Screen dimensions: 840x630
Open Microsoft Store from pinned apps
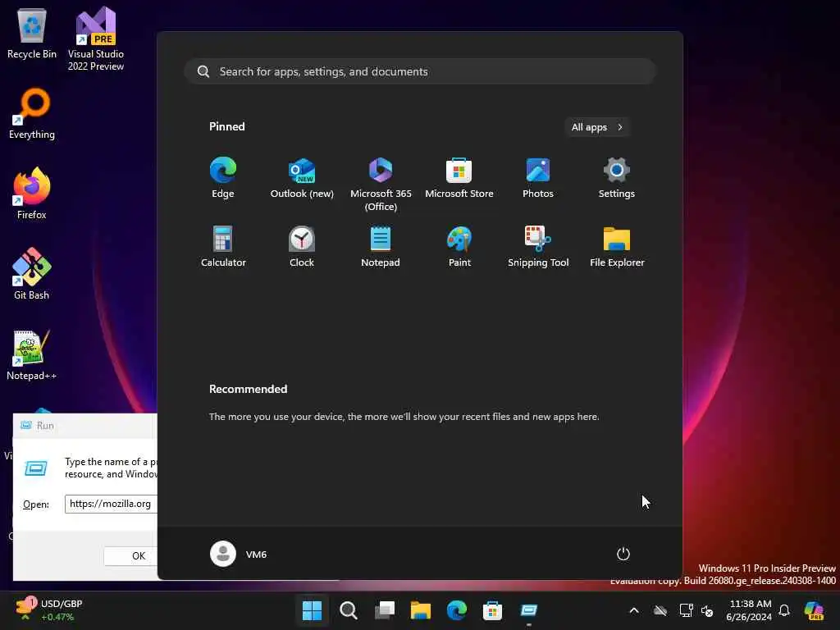[x=459, y=178]
